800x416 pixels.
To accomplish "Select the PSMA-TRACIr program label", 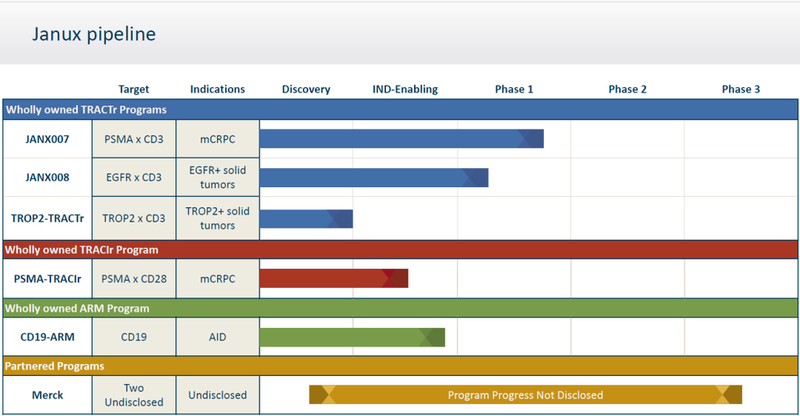I will [47, 279].
